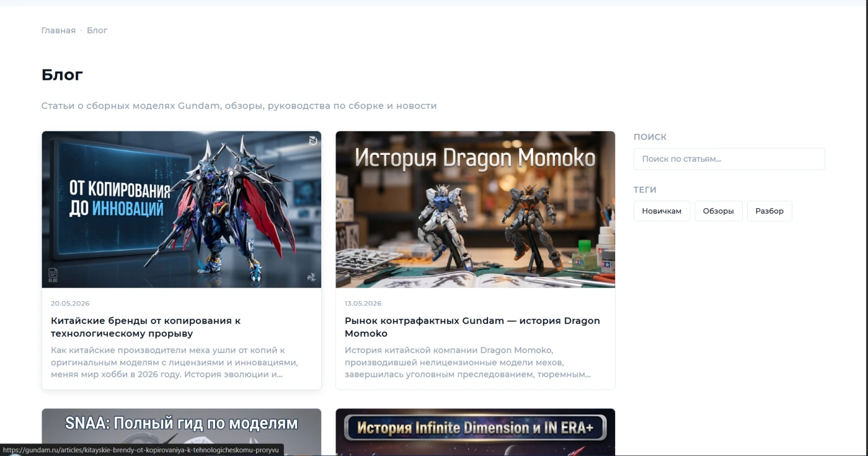Image resolution: width=868 pixels, height=456 pixels.
Task: Click the ТЕГИ sidebar heading
Action: (645, 190)
